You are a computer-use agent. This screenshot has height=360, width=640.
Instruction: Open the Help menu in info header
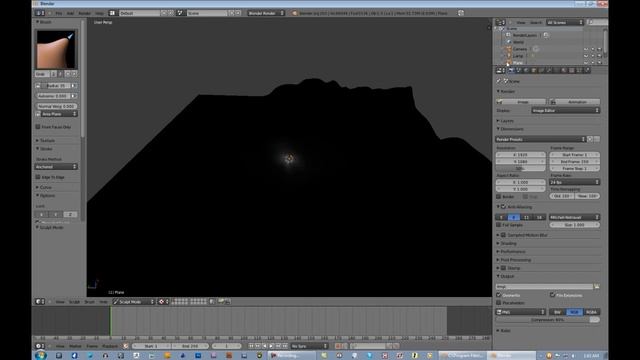(100, 13)
